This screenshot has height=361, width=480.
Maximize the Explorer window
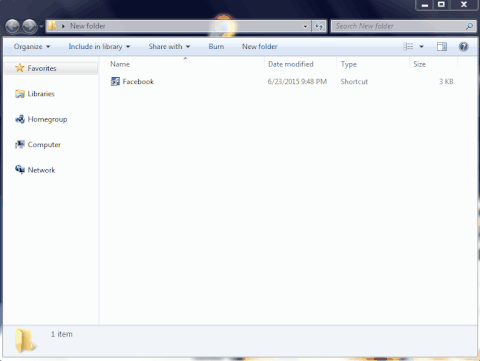pyautogui.click(x=441, y=5)
